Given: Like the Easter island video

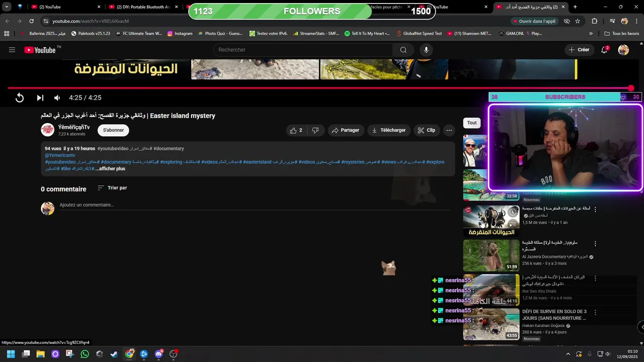Looking at the screenshot, I should [296, 130].
